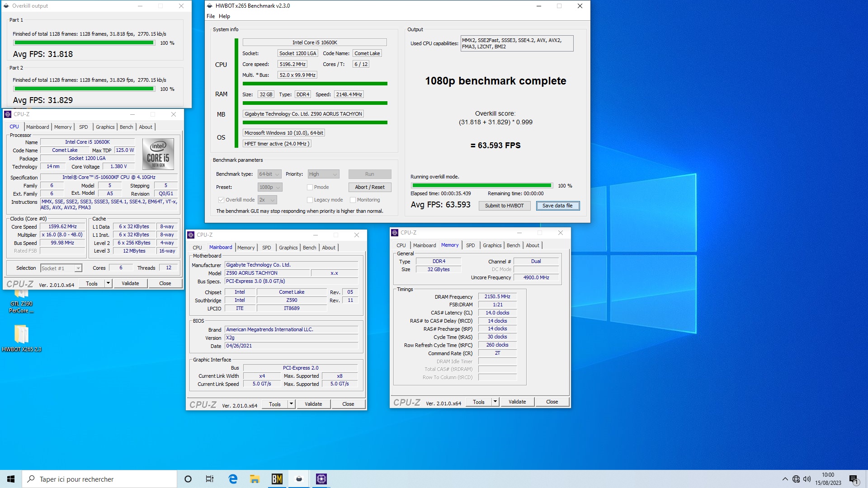
Task: Open File Explorer from the taskbar
Action: [x=255, y=479]
